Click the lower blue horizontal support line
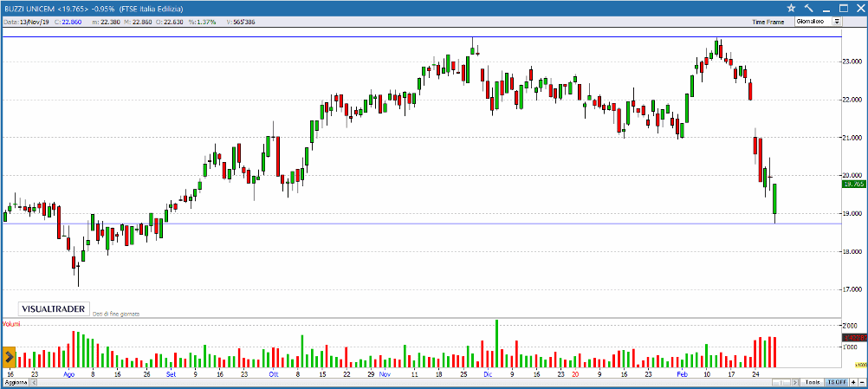Screen dimensions: 868x389 (421, 224)
